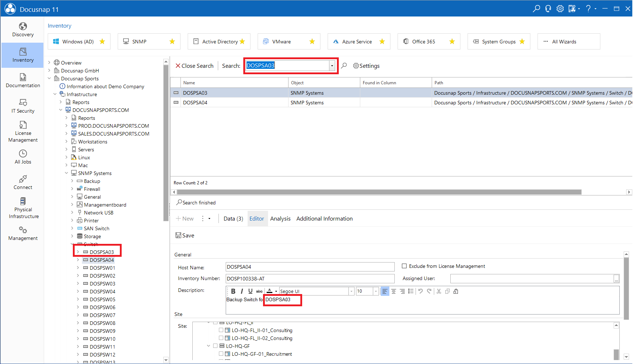The height and width of the screenshot is (364, 633).
Task: Center align the description text
Action: click(394, 291)
